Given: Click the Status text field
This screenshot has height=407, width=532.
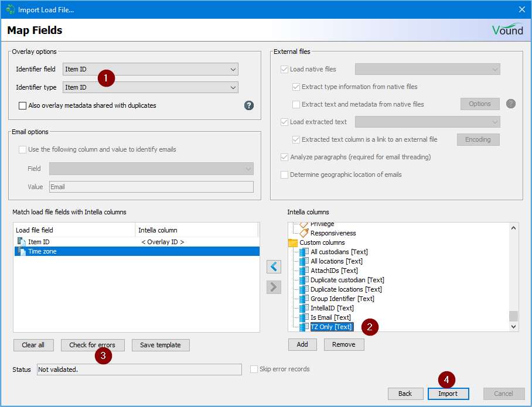Looking at the screenshot, I should [139, 370].
